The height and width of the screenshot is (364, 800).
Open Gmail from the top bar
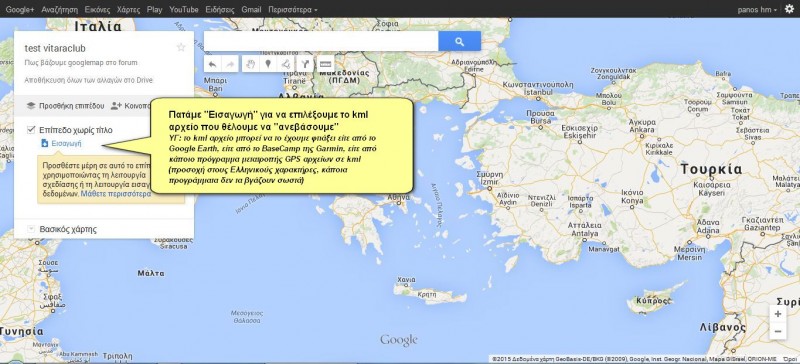[251, 10]
